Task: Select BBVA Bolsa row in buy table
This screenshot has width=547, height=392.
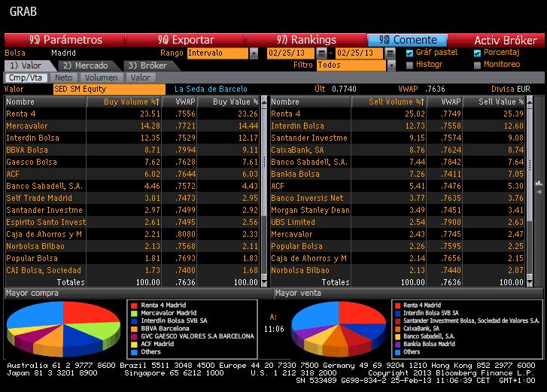Action: pyautogui.click(x=132, y=150)
